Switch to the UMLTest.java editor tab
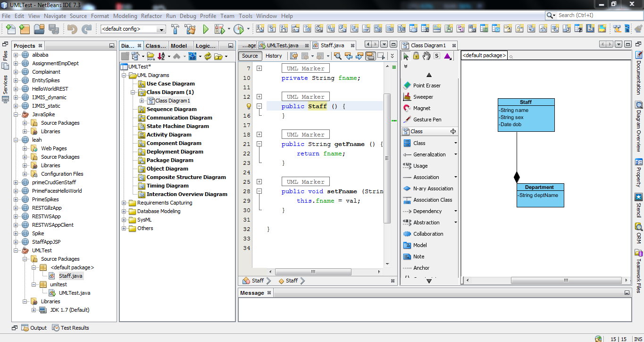This screenshot has height=342, width=644. (283, 45)
